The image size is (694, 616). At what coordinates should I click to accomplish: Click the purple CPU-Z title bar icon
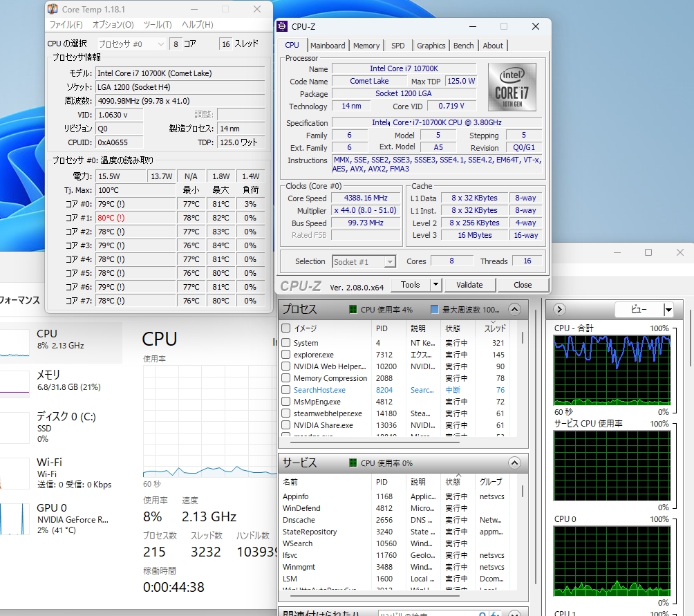[282, 27]
